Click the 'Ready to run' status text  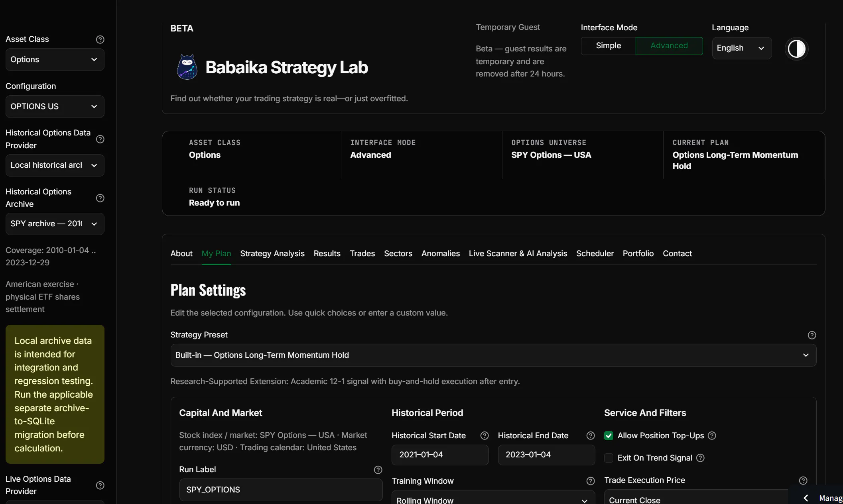[214, 203]
